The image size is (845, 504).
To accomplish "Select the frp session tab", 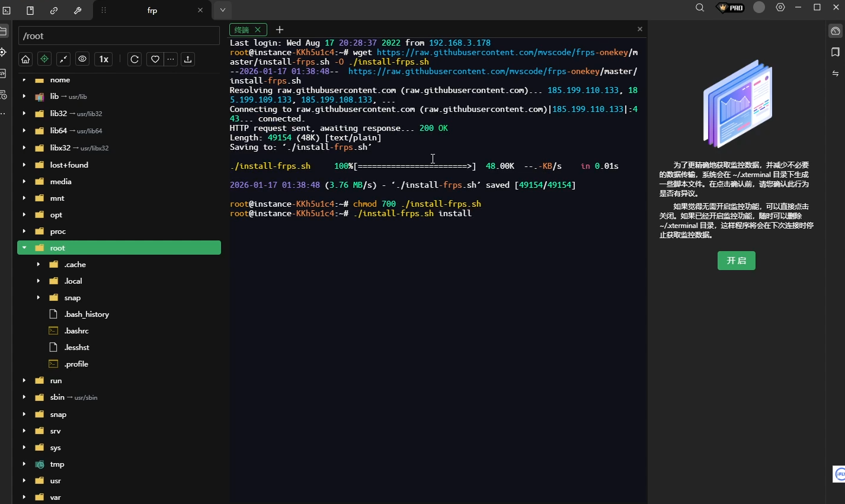I will tap(152, 10).
